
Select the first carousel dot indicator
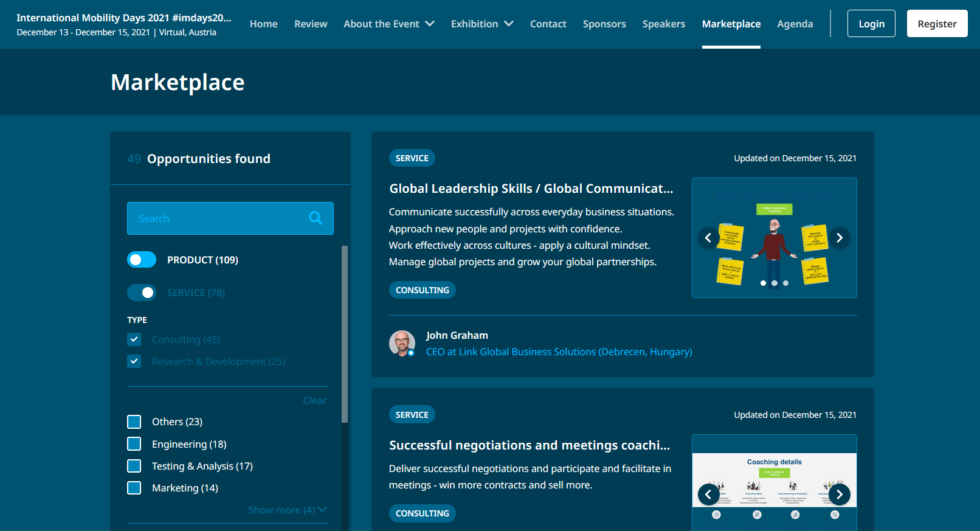point(763,283)
